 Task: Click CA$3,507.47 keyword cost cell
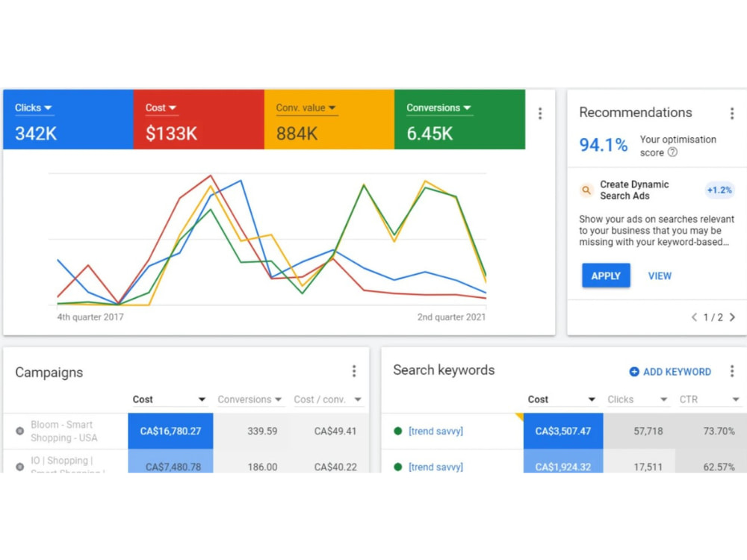[x=563, y=431]
